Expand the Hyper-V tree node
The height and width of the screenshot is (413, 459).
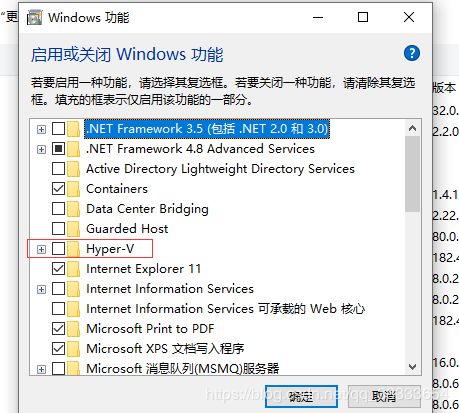[x=41, y=249]
